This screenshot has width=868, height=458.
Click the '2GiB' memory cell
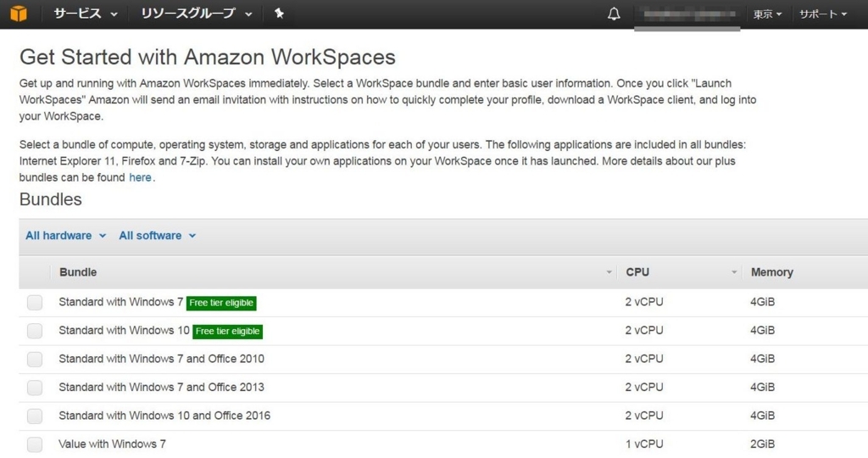pyautogui.click(x=762, y=444)
